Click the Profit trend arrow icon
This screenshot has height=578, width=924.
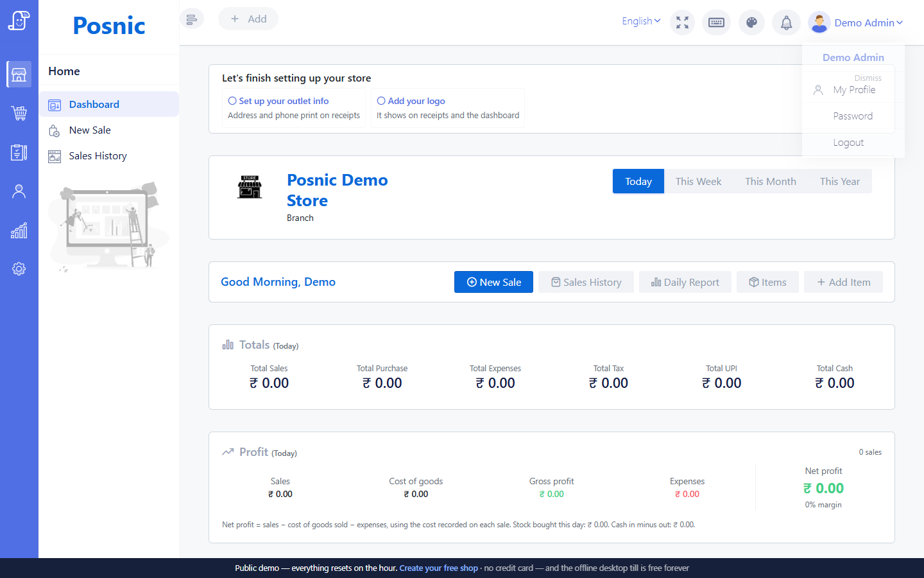coord(228,452)
